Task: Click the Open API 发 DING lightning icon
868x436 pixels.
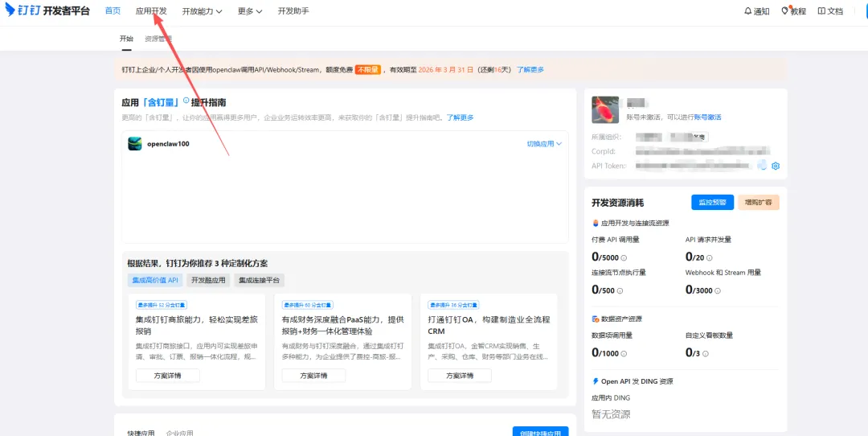Action: click(x=595, y=381)
